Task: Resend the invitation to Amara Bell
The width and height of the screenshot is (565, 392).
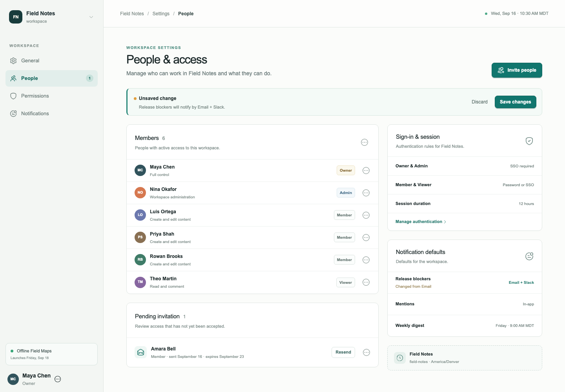Action: (343, 352)
